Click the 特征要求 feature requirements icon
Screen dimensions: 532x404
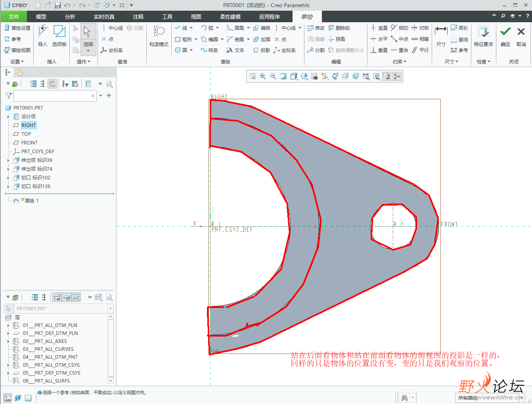(483, 36)
